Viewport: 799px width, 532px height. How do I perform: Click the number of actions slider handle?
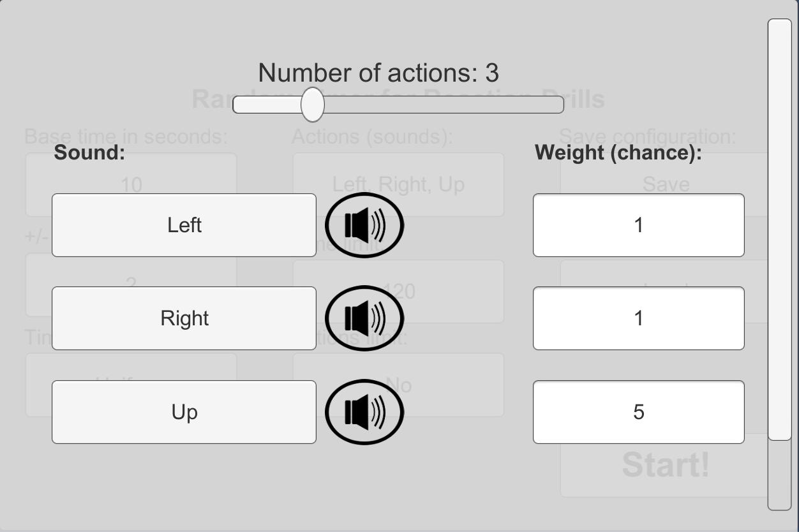[312, 105]
